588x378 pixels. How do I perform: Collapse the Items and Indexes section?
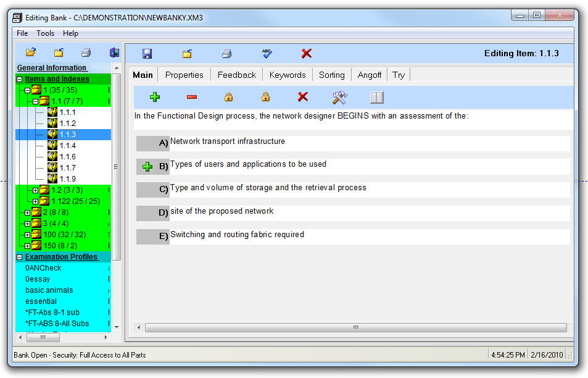(x=20, y=79)
